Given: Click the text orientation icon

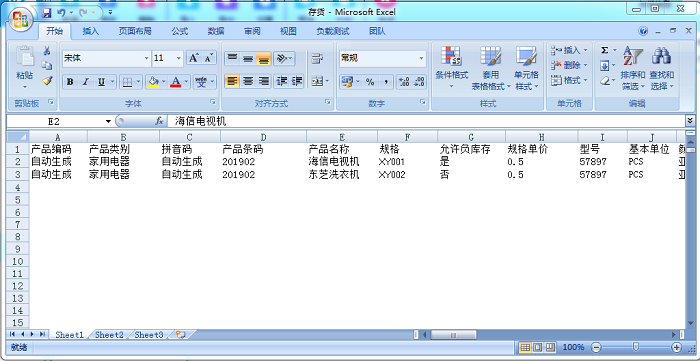Looking at the screenshot, I should [281, 58].
